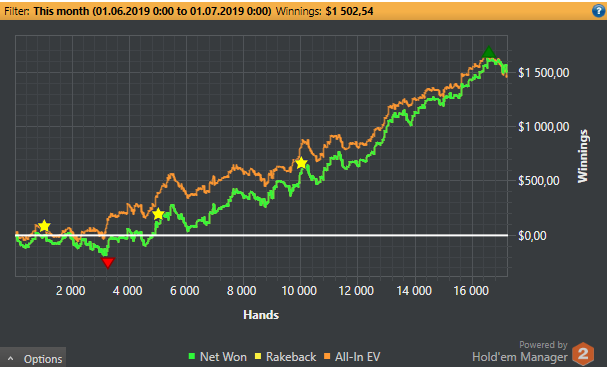
Task: Click the $0,00 axis label
Action: coord(532,235)
